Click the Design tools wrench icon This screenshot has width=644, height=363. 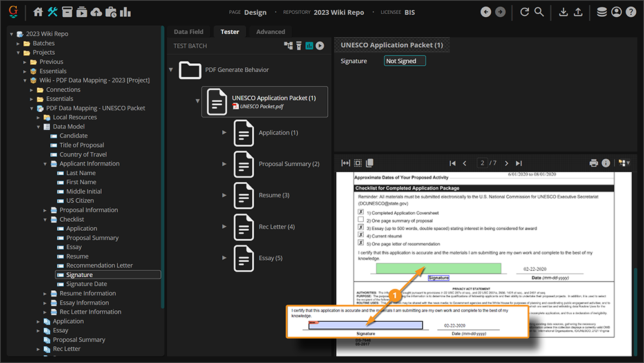point(53,12)
